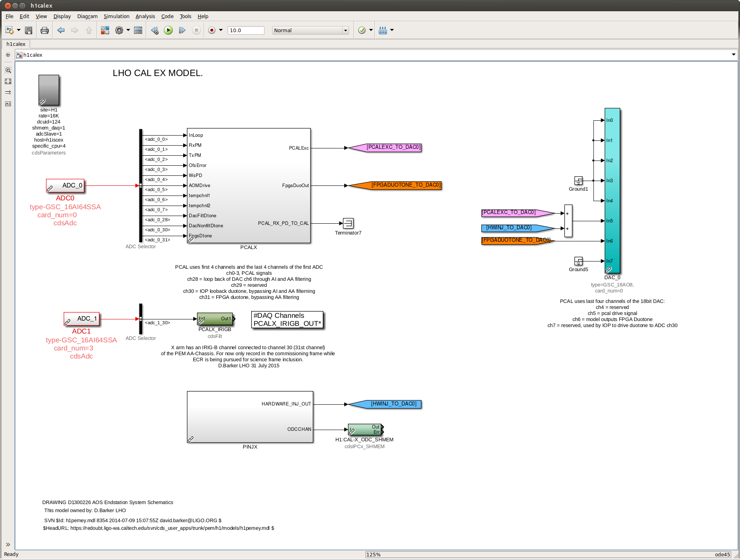The width and height of the screenshot is (740, 560).
Task: Click the blue HWINJ_TO_DAC0 Goto tag
Action: 385,404
